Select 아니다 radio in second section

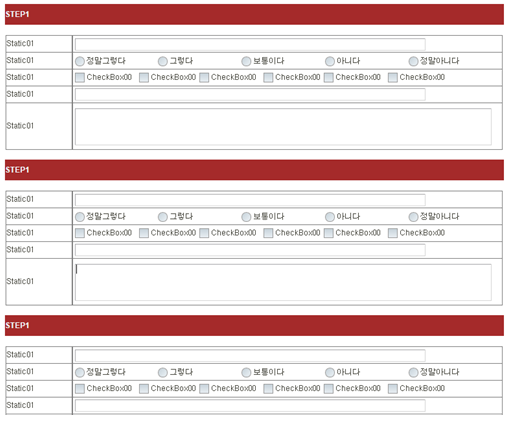point(330,217)
